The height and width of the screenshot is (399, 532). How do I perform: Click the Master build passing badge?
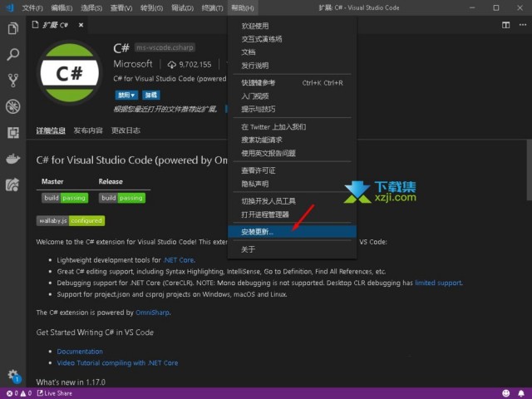tap(65, 198)
